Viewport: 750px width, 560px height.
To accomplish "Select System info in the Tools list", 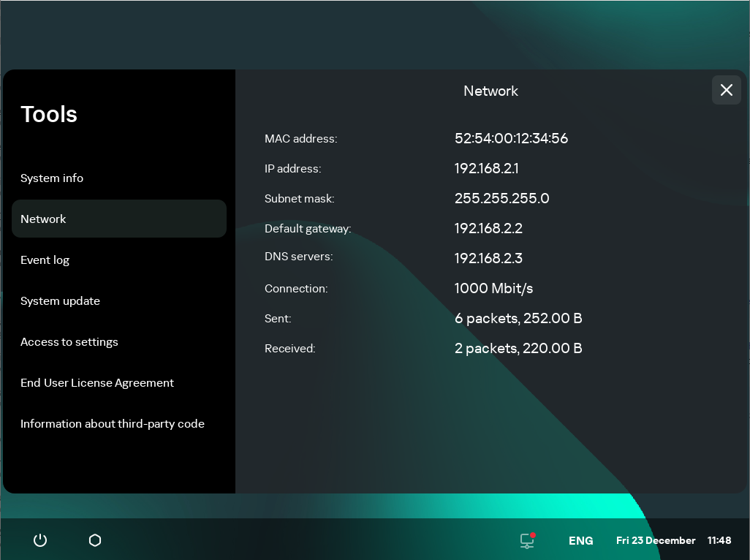I will (x=52, y=178).
